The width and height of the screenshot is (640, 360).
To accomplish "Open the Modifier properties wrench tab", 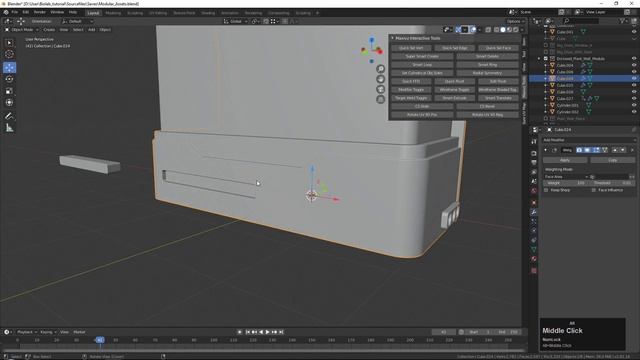I will click(534, 212).
